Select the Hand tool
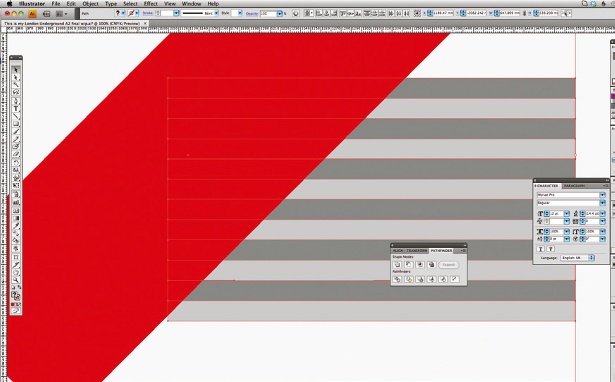The width and height of the screenshot is (615, 382). pyautogui.click(x=16, y=272)
